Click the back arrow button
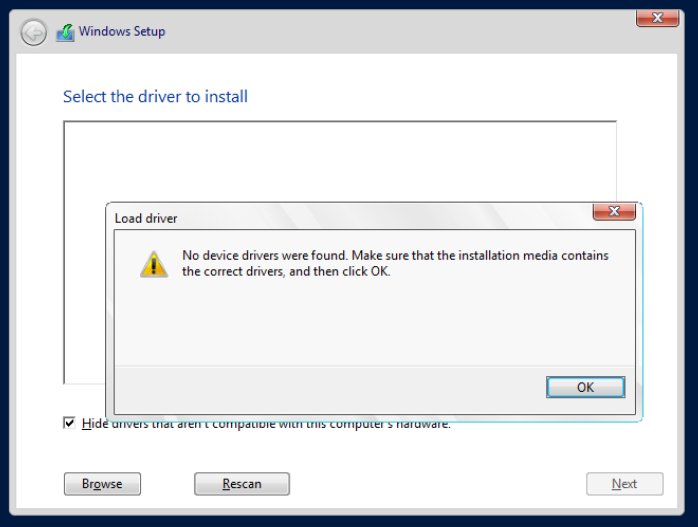The height and width of the screenshot is (527, 698). (33, 33)
